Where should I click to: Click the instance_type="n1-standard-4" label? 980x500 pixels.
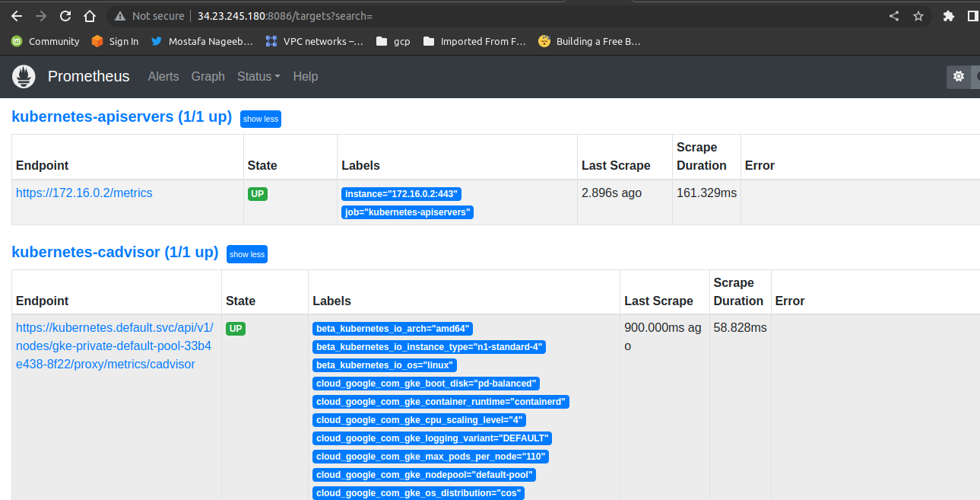429,347
